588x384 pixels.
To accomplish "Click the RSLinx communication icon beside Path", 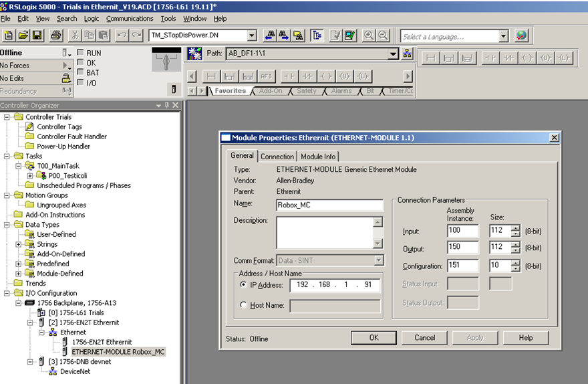I will click(x=194, y=54).
